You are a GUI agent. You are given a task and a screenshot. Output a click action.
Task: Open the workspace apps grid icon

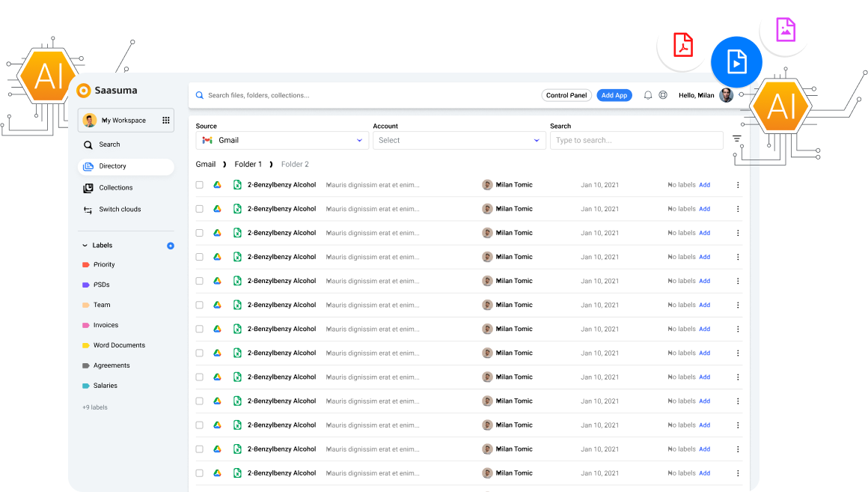click(x=165, y=120)
